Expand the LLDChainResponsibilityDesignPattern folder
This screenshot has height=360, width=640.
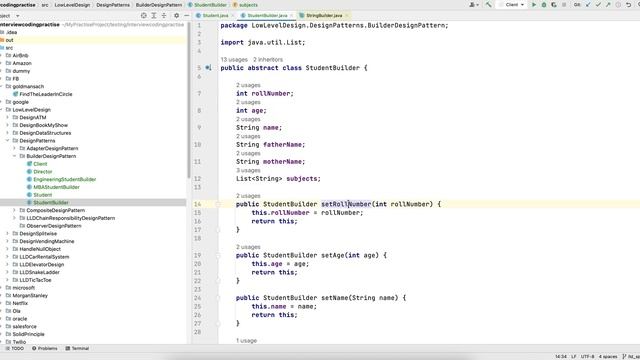click(x=14, y=218)
